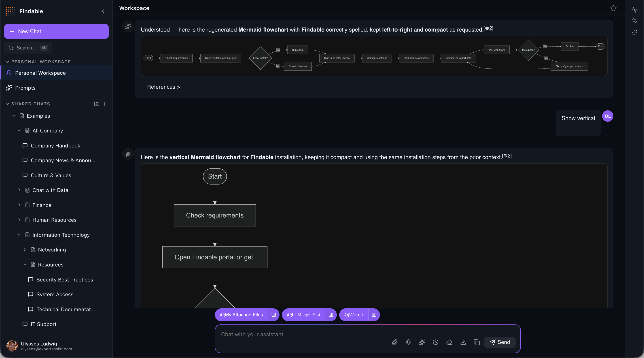Click the Findable logo icon

pyautogui.click(x=10, y=11)
